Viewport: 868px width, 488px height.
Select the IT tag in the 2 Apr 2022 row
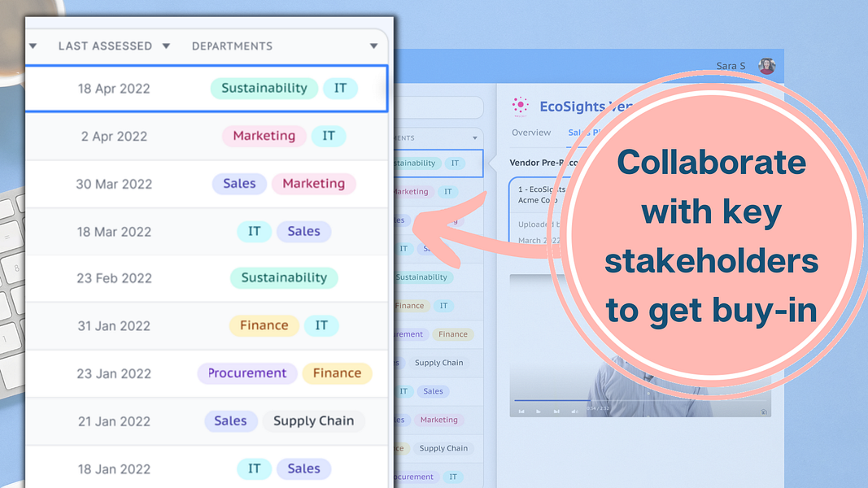[329, 136]
